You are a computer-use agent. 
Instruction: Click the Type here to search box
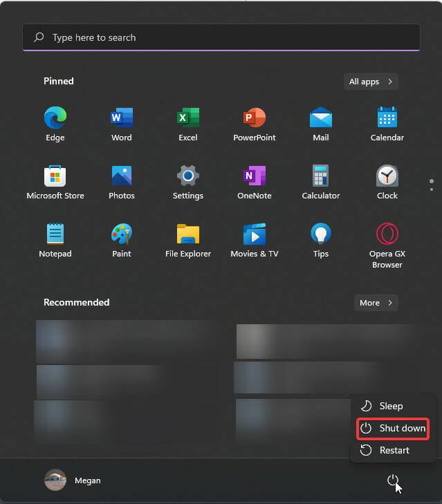click(x=221, y=37)
